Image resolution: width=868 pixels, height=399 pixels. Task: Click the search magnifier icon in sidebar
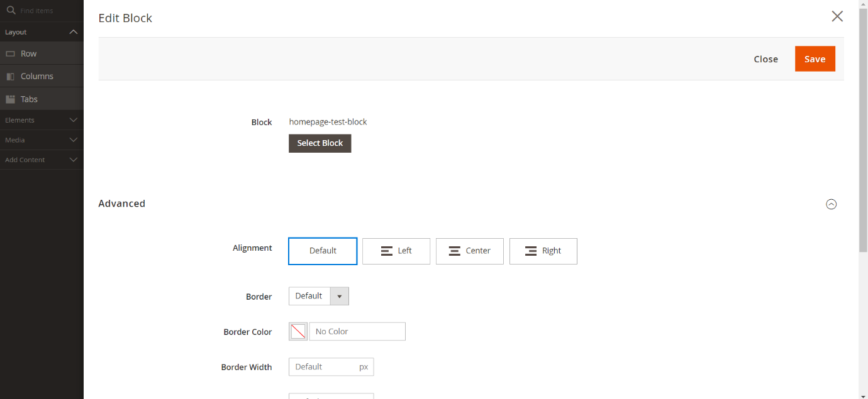pos(11,10)
